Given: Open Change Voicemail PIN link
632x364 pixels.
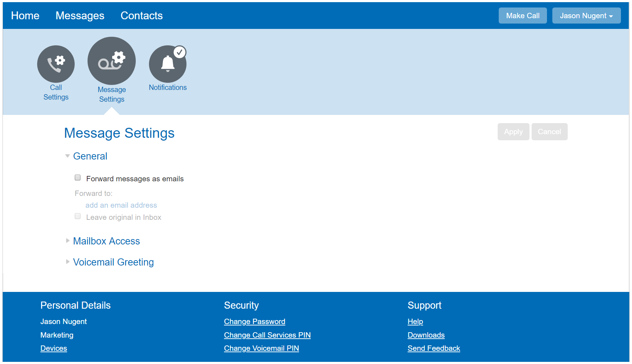Looking at the screenshot, I should coord(262,348).
